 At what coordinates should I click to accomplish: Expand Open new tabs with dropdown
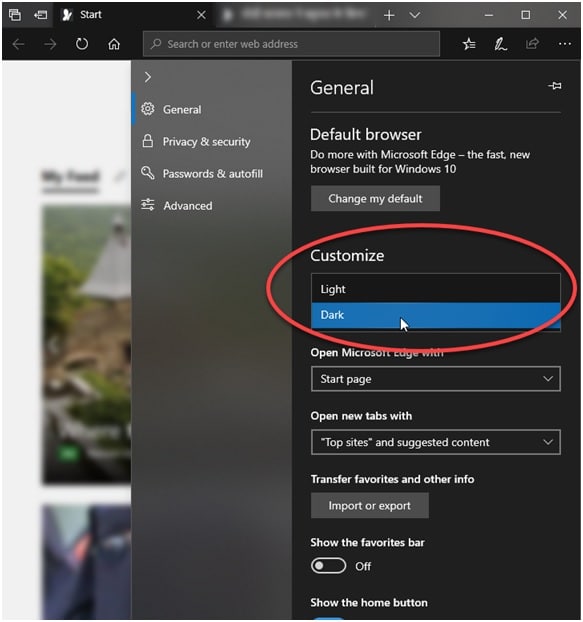pos(435,442)
